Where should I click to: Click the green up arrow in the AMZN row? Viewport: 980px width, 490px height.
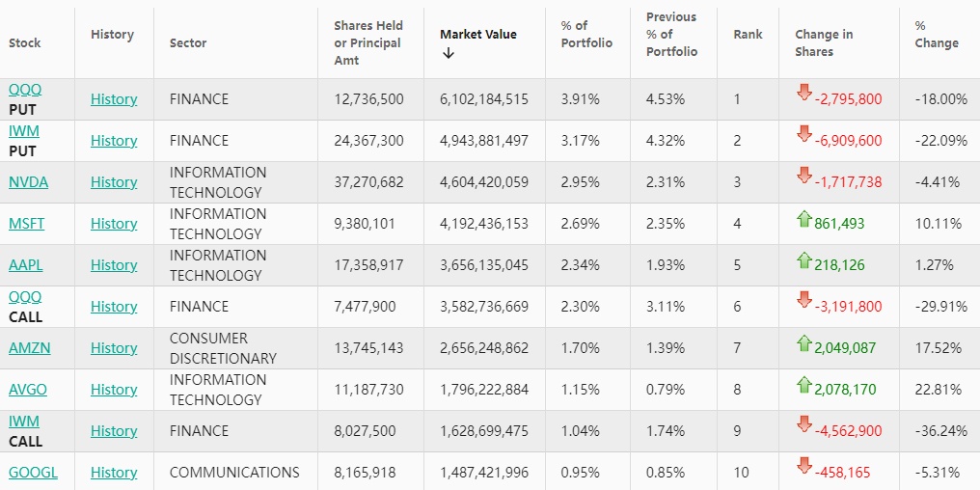pyautogui.click(x=803, y=343)
